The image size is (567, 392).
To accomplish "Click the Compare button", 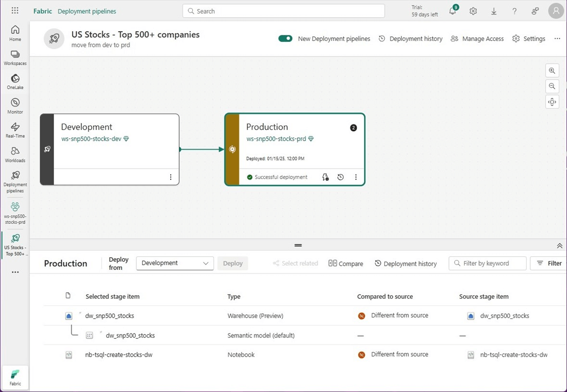I will point(346,263).
